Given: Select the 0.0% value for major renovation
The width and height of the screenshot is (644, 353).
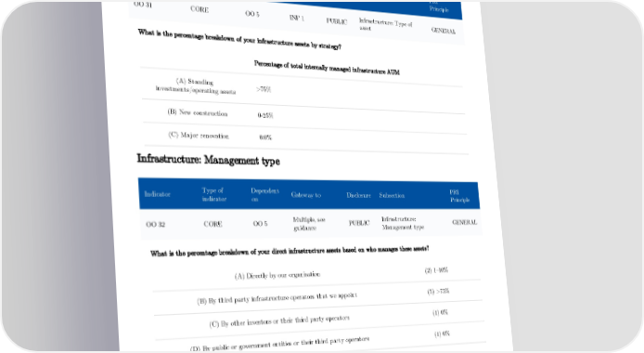Looking at the screenshot, I should pos(265,137).
